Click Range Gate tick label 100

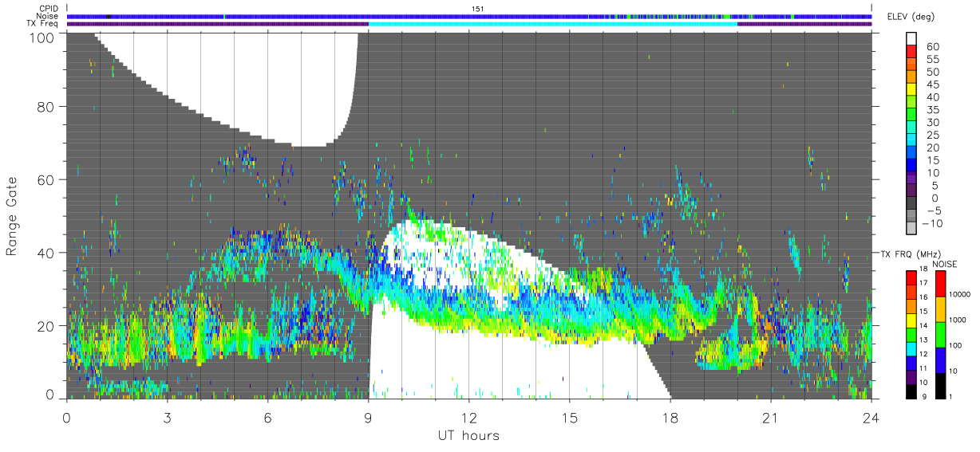pos(41,37)
